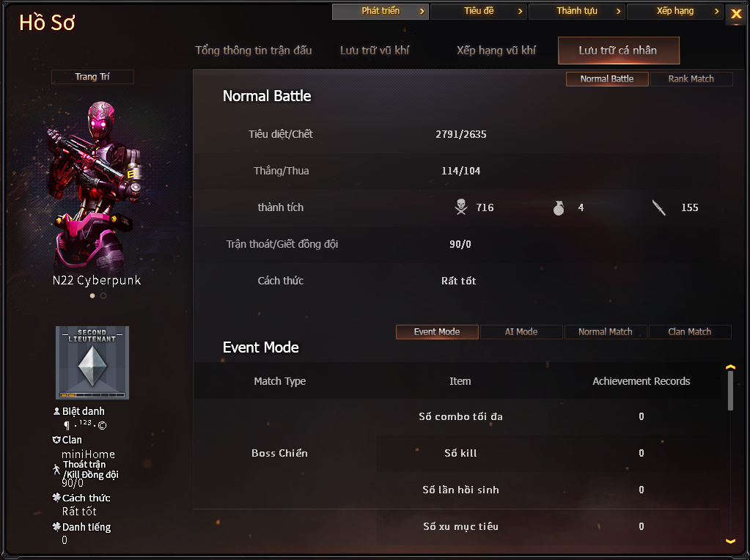Select the AI Mode button

(x=521, y=331)
